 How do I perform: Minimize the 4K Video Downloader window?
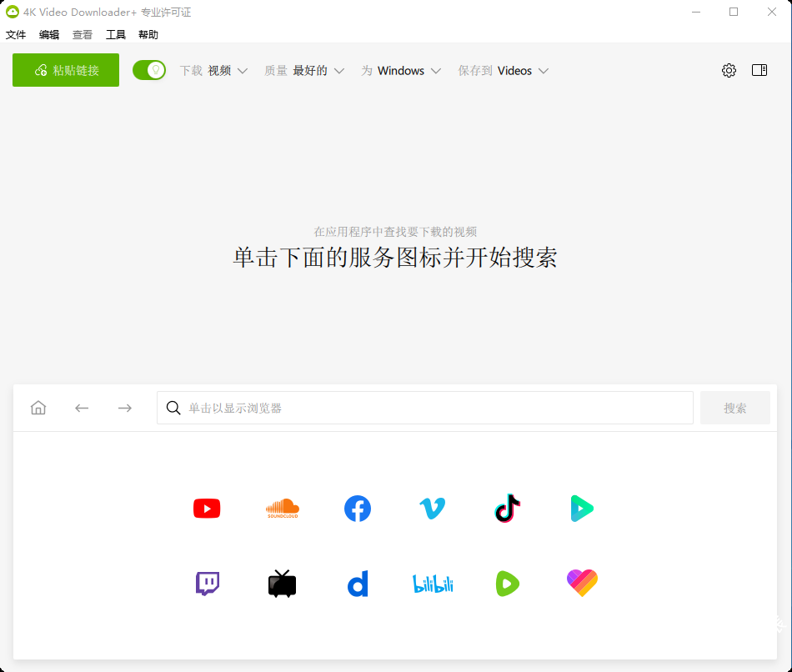click(x=696, y=12)
